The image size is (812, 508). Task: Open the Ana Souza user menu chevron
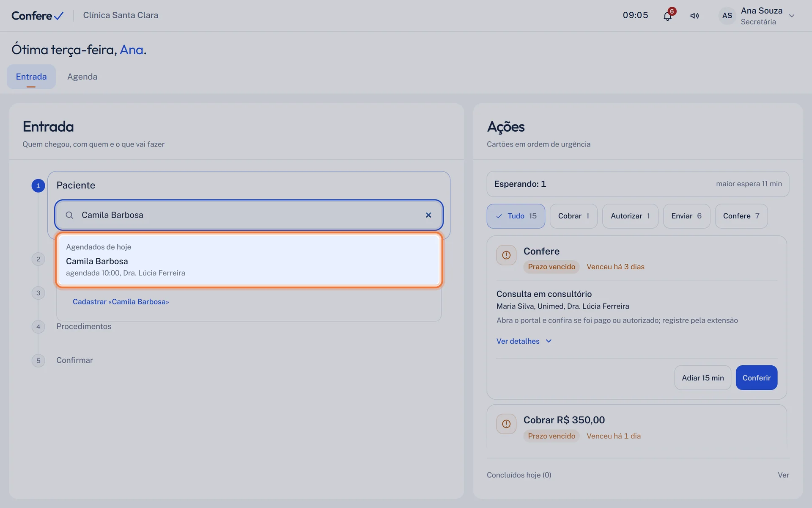[x=792, y=16]
